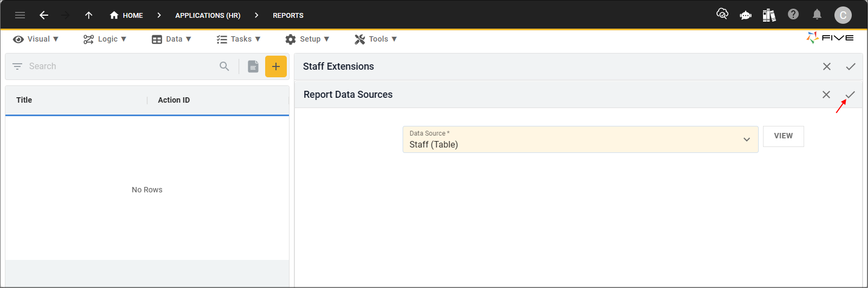Open the documentation books icon
Image resolution: width=868 pixels, height=288 pixels.
769,15
